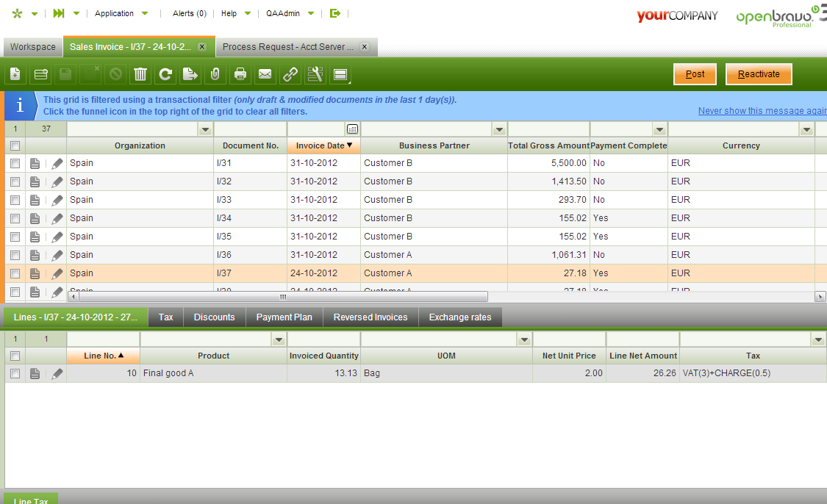The width and height of the screenshot is (827, 504).
Task: Click the print record icon
Action: point(240,74)
